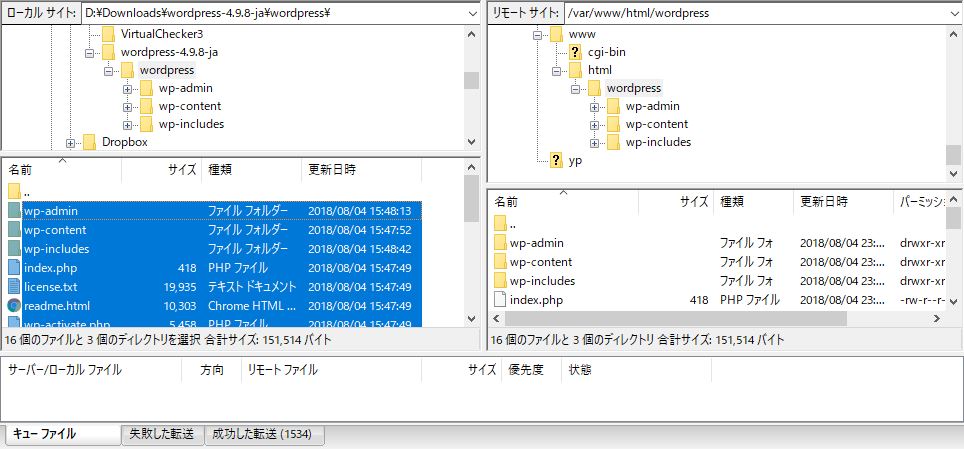Click the サーバー/ローカル ファイル queue header

pyautogui.click(x=92, y=370)
